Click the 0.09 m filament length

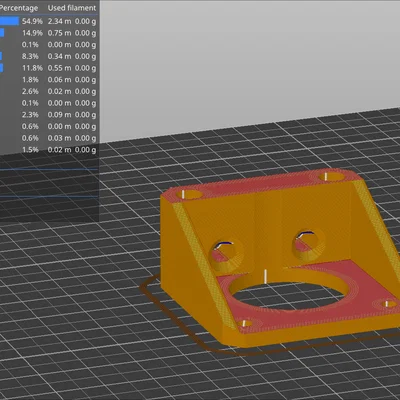59,115
